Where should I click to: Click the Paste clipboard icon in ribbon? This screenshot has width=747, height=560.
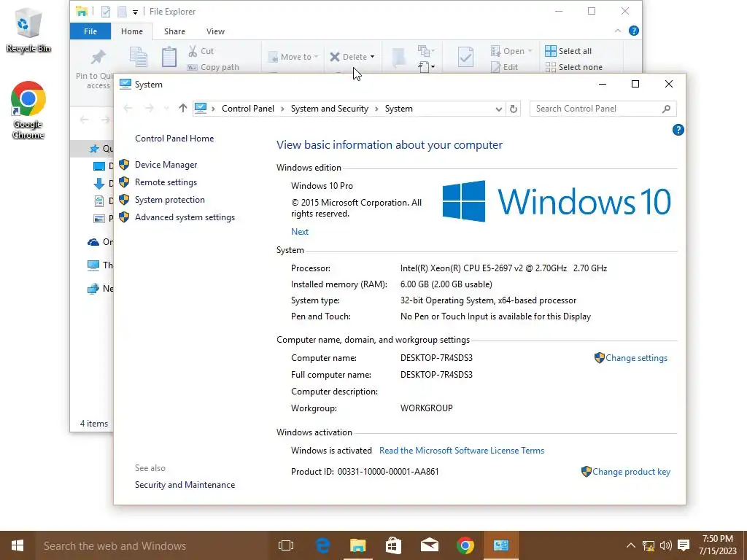169,57
